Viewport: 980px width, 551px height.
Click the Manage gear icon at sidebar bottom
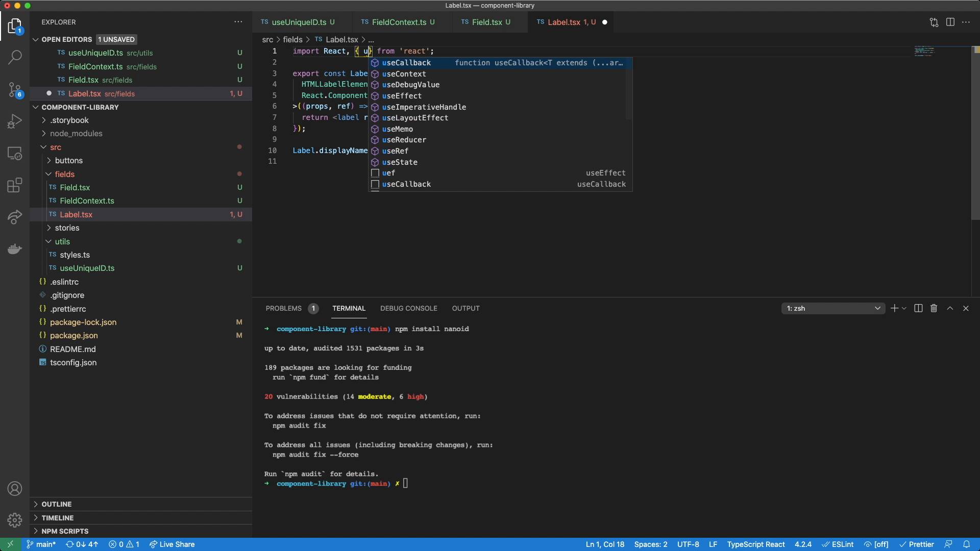15,519
